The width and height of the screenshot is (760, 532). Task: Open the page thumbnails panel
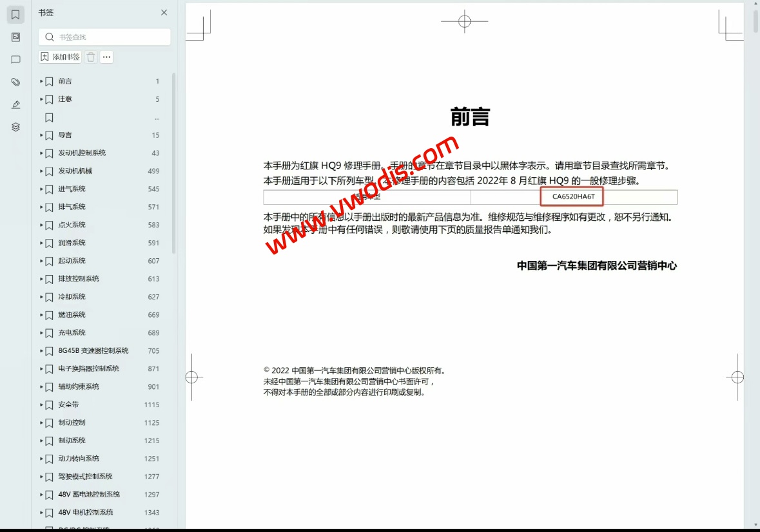15,37
